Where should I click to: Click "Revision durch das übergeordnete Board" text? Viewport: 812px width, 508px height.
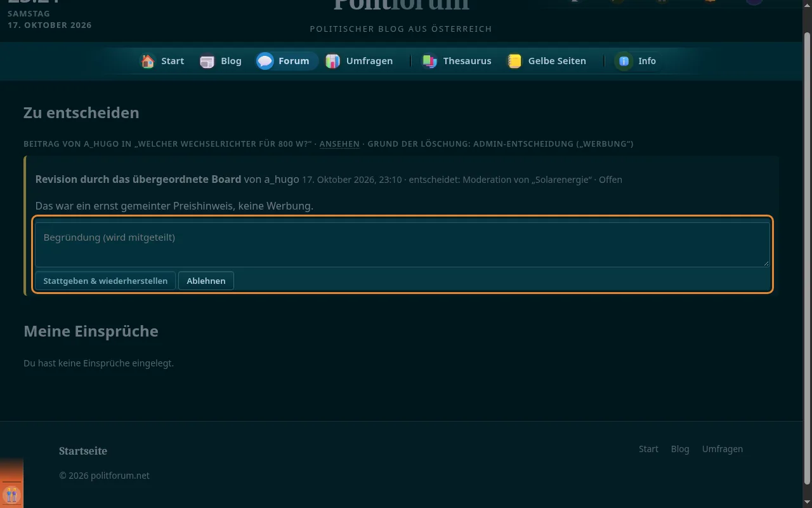coord(138,179)
